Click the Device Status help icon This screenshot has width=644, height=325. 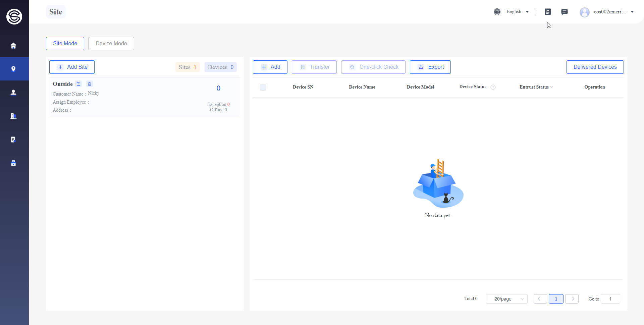(x=493, y=87)
